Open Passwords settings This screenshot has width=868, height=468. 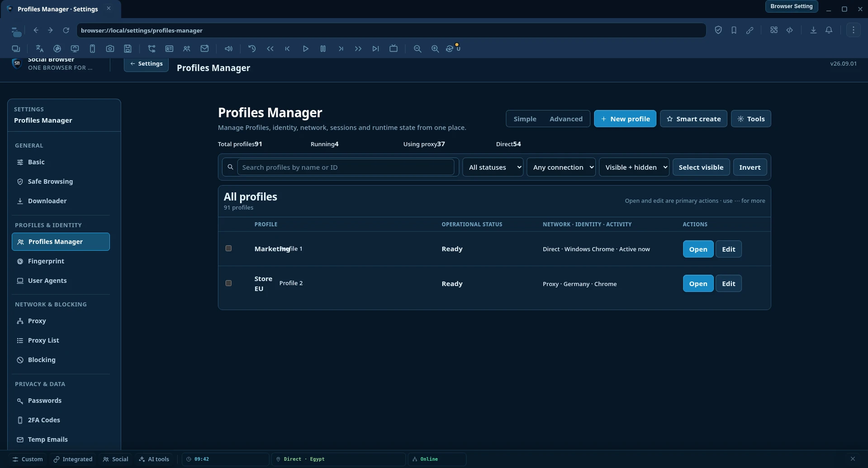(x=61, y=401)
